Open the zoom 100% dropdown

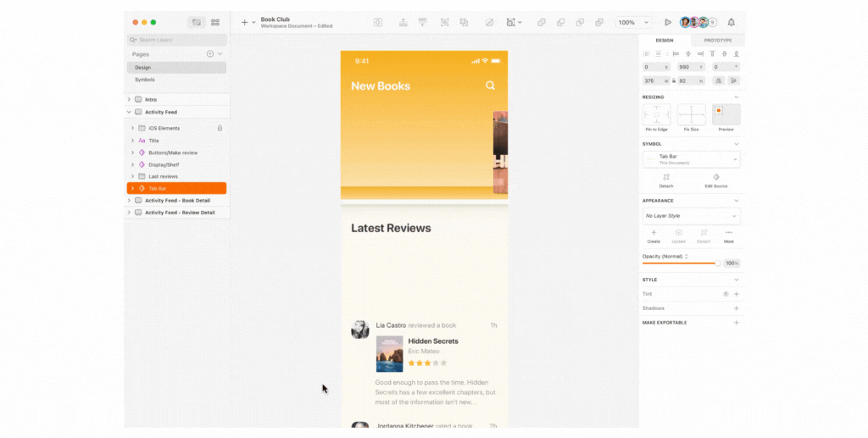pyautogui.click(x=634, y=23)
